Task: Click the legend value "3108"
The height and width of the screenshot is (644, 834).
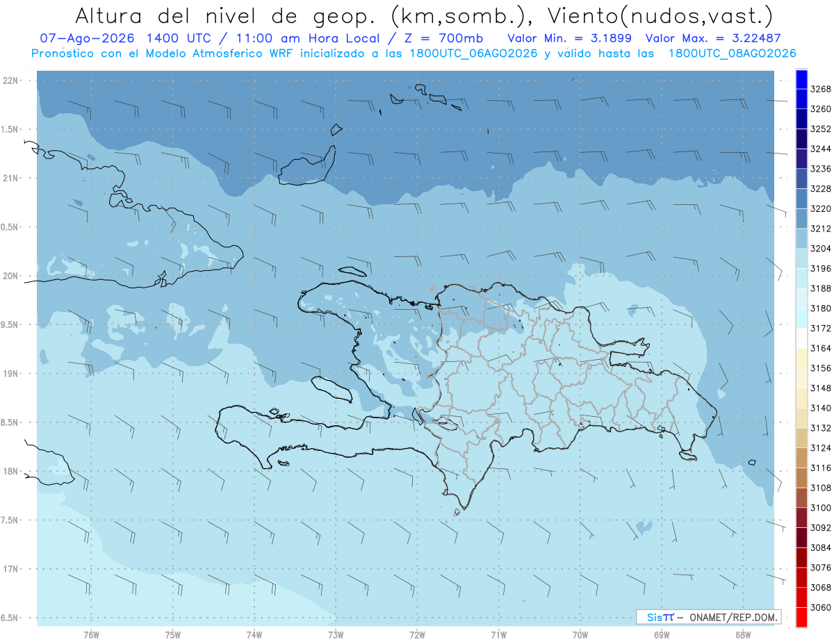Action: point(820,488)
